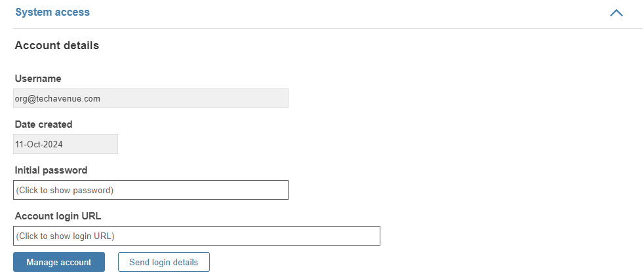This screenshot has width=644, height=279.
Task: Click the org@techavenue.com email text
Action: coord(58,99)
